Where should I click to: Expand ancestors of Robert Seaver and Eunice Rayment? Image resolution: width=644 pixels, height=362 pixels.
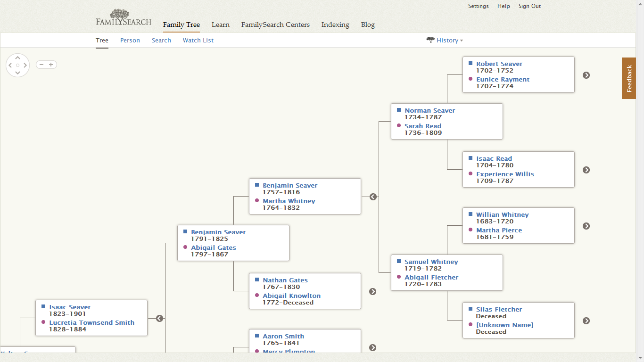coord(586,75)
